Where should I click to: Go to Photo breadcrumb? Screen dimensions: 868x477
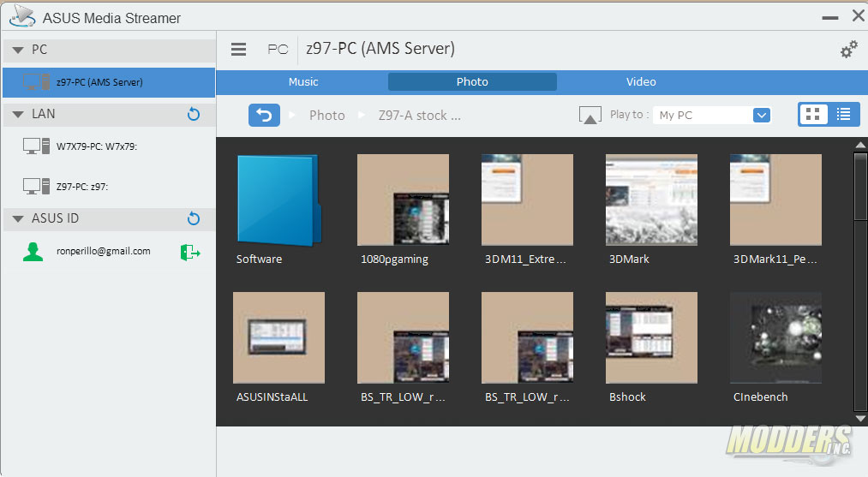327,115
